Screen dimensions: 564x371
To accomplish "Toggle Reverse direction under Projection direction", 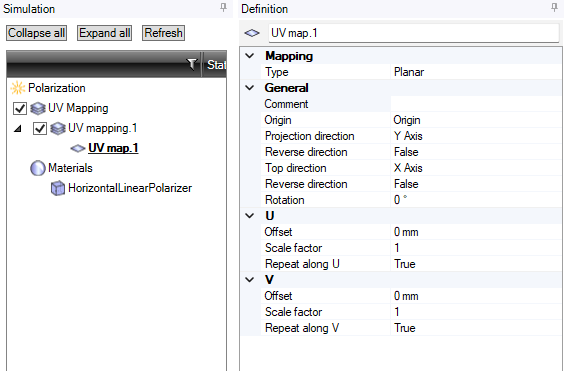I will 476,152.
